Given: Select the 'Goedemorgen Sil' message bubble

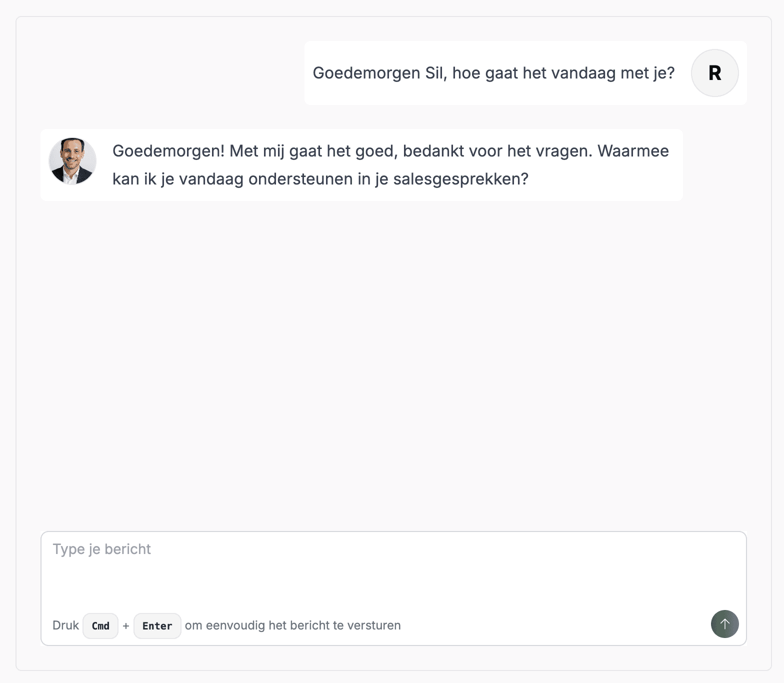Looking at the screenshot, I should (x=494, y=72).
